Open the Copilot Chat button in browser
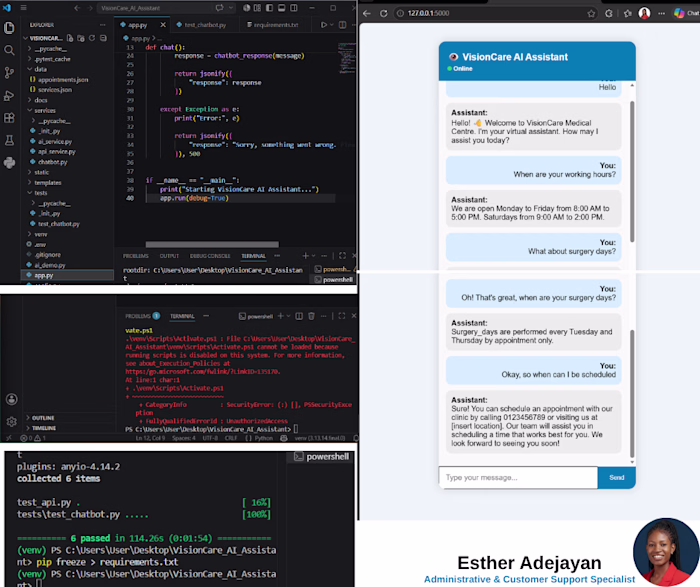 click(686, 13)
